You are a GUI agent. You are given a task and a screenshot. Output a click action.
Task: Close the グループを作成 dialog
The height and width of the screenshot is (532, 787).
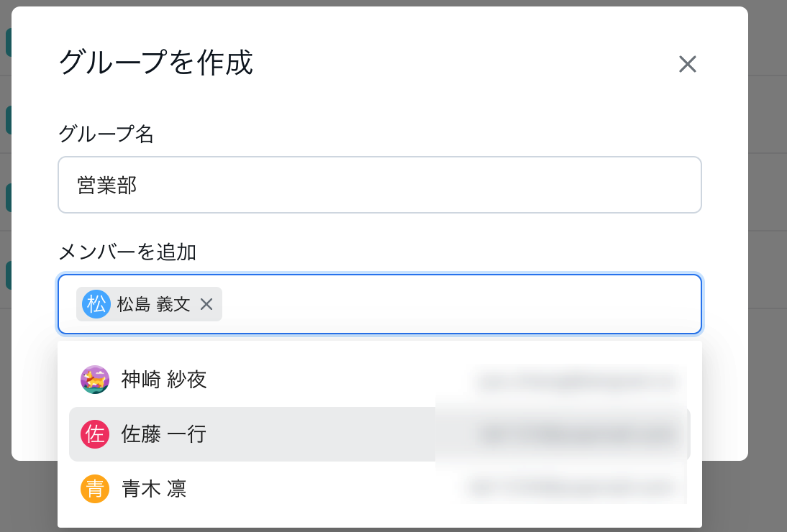point(687,64)
